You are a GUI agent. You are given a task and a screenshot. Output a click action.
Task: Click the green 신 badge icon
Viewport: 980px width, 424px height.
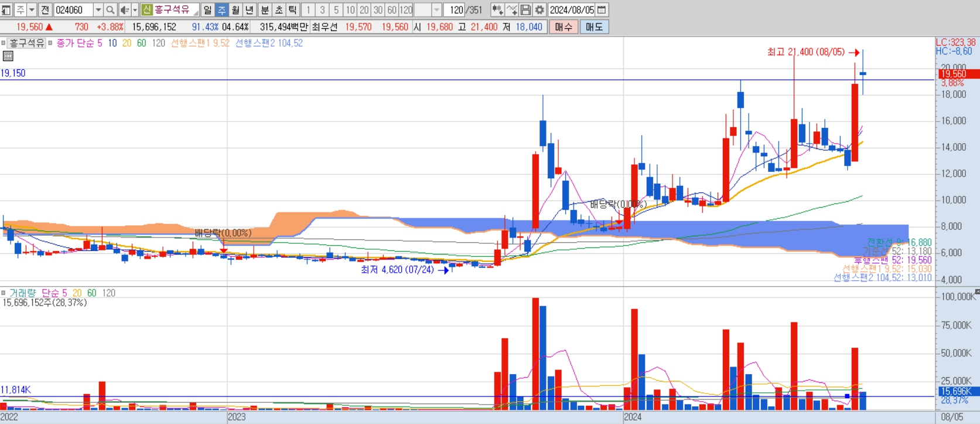[146, 10]
